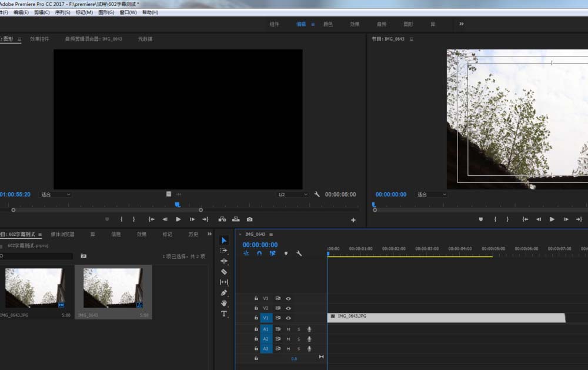Click Export Frame camera icon in source monitor
The height and width of the screenshot is (370, 588).
[x=250, y=219]
